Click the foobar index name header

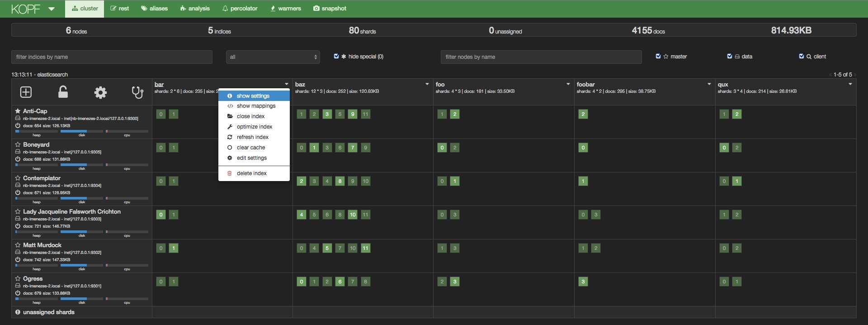click(x=585, y=84)
